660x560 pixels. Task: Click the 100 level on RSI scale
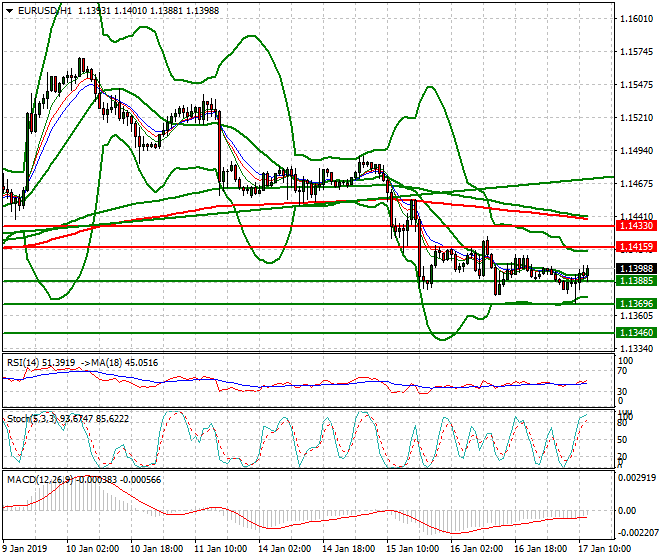coord(627,360)
